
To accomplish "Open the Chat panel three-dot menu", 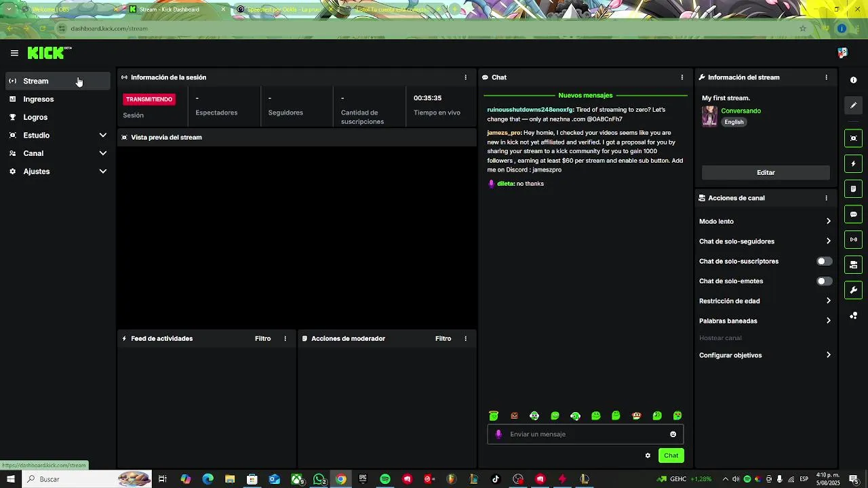I will pyautogui.click(x=682, y=77).
